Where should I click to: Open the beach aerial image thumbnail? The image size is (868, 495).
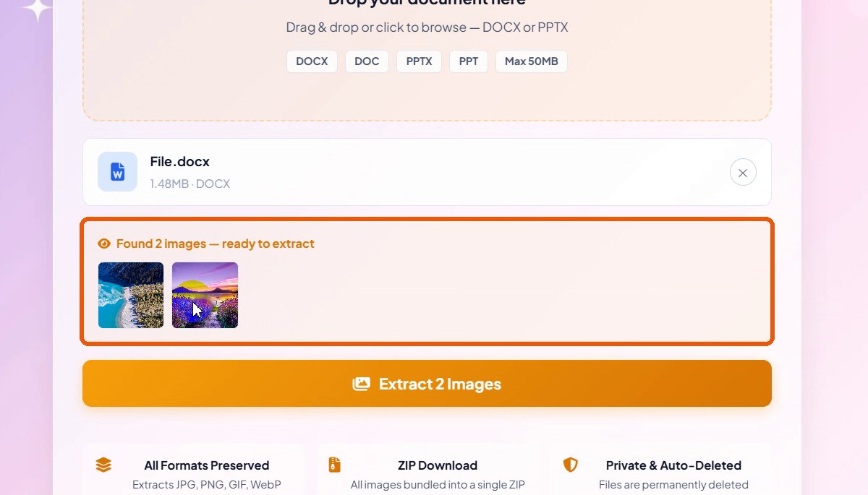click(131, 295)
